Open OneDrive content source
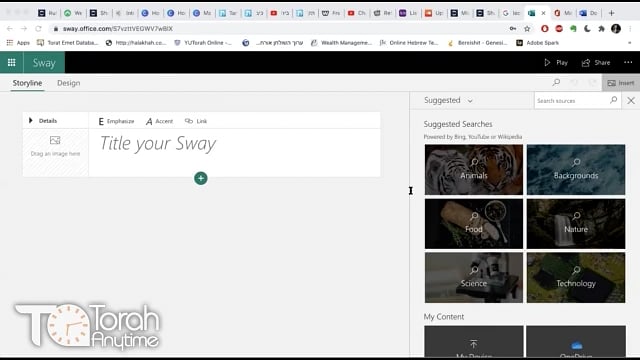 point(576,342)
